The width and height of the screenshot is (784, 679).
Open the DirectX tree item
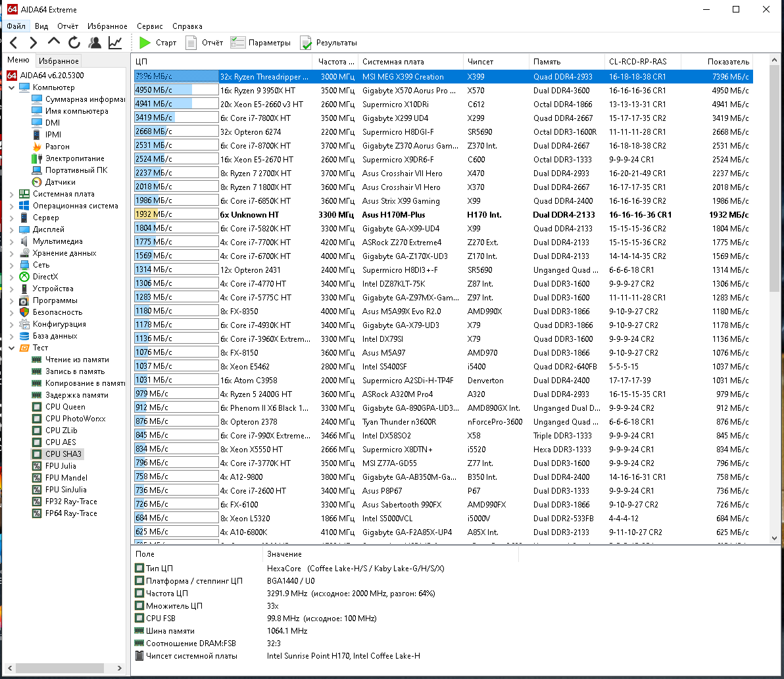(39, 277)
